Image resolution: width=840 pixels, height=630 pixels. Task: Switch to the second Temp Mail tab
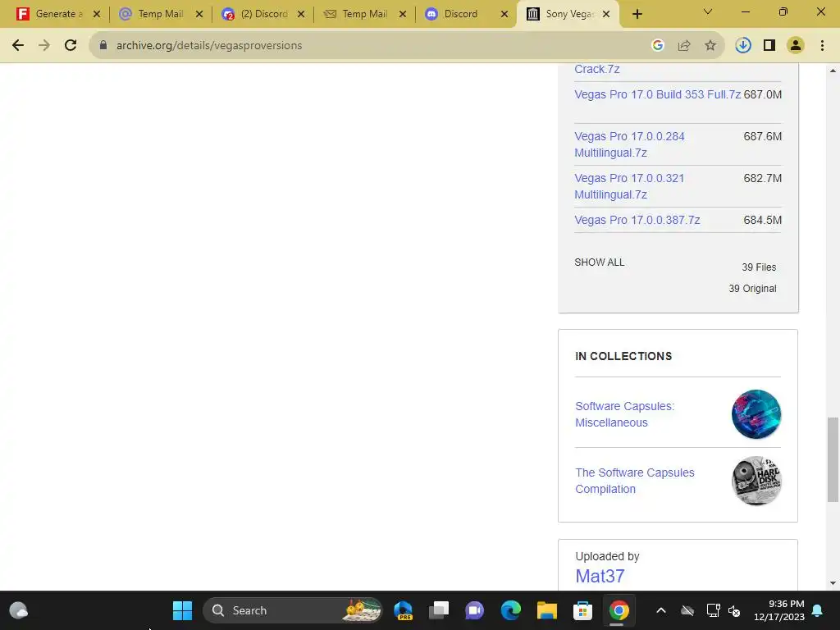[x=358, y=14]
